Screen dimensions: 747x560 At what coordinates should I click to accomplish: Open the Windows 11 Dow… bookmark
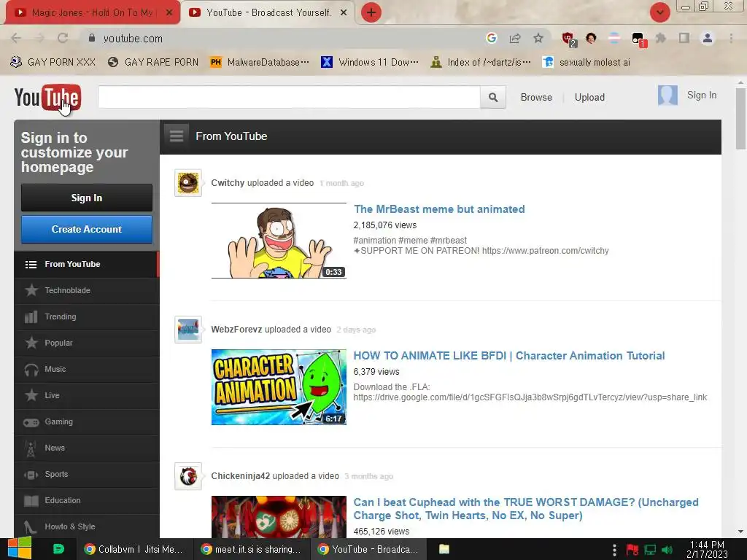(370, 63)
